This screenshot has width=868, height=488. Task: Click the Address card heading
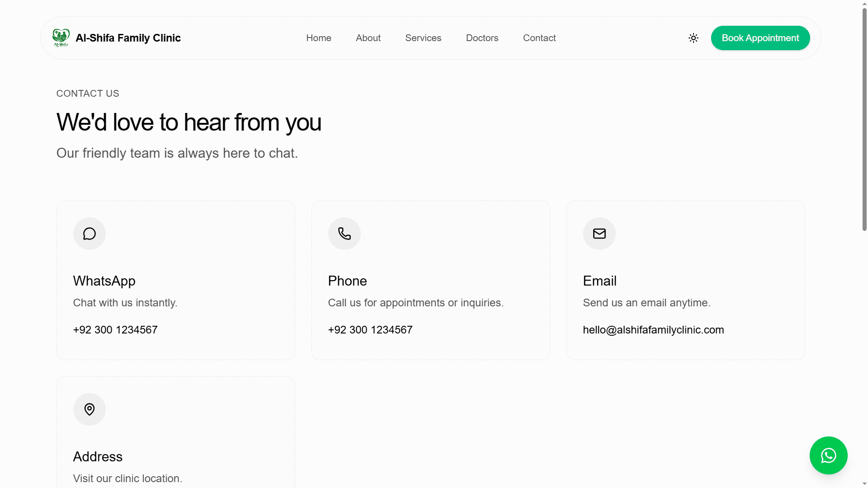98,457
